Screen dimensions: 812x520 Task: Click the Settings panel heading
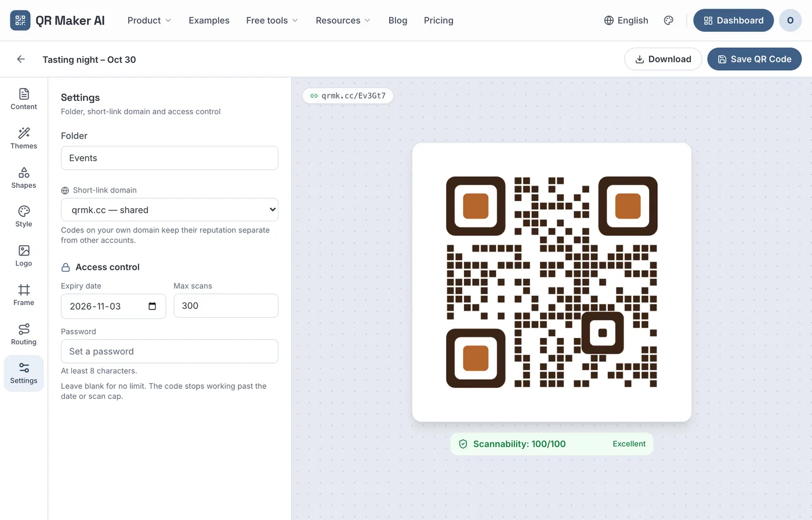[x=80, y=97]
